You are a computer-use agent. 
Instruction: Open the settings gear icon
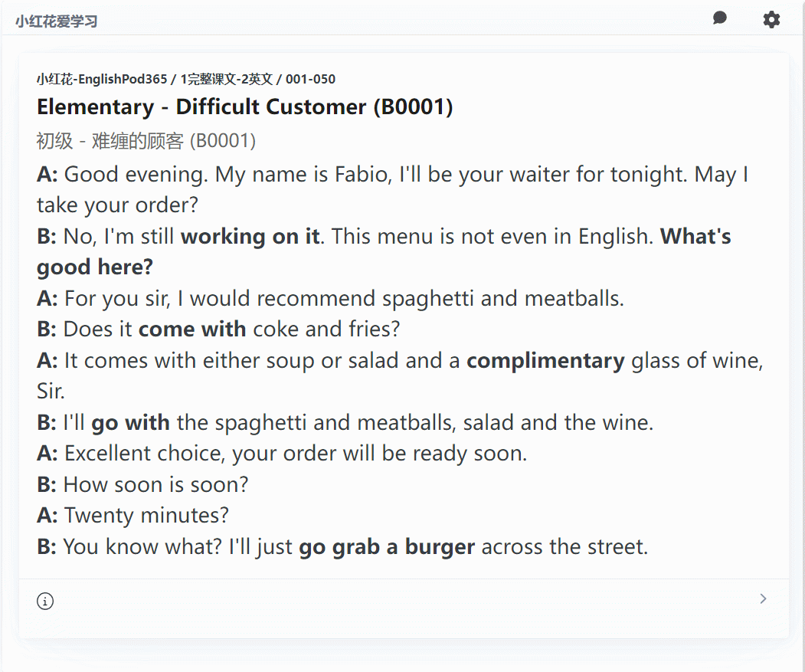click(x=771, y=19)
